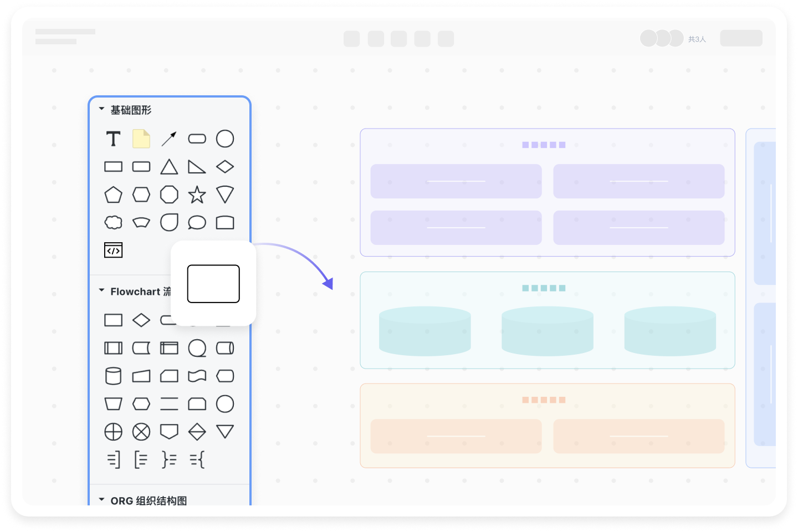Select the top-left purple block on canvas
This screenshot has width=798, height=532.
[x=456, y=181]
